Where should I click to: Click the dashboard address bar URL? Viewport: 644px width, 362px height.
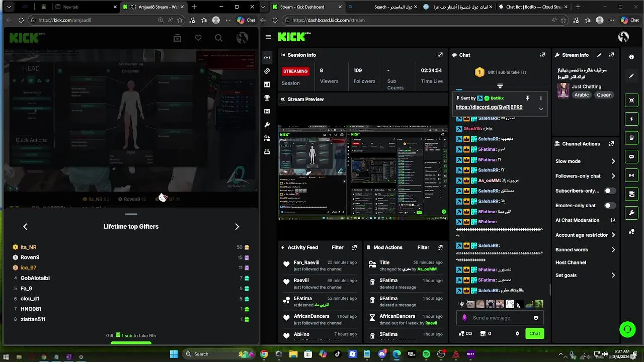(328, 20)
